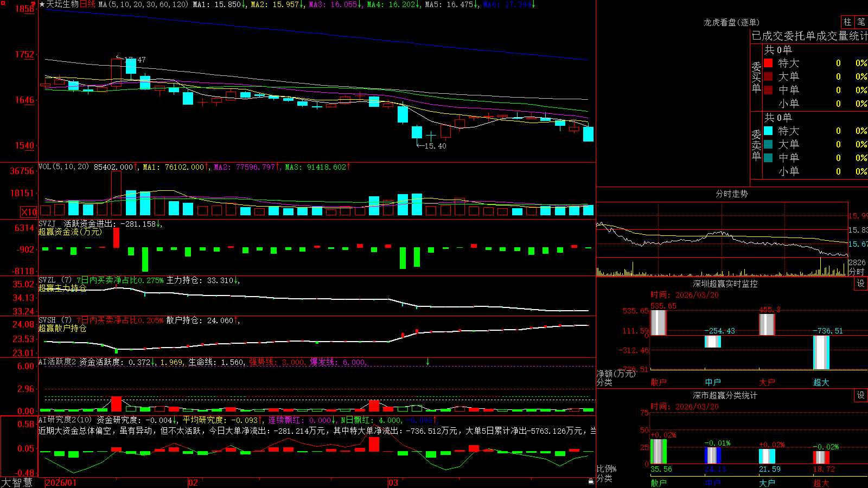
Task: Open settings 设 for 深圳超赢实时监控
Action: click(861, 284)
